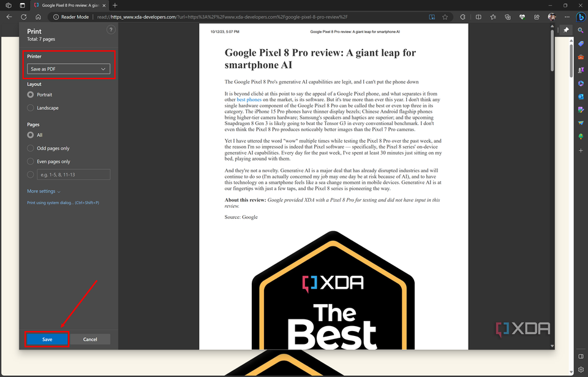588x377 pixels.
Task: Click the '10/12/23, 5:07 PM' preview header
Action: 225,32
